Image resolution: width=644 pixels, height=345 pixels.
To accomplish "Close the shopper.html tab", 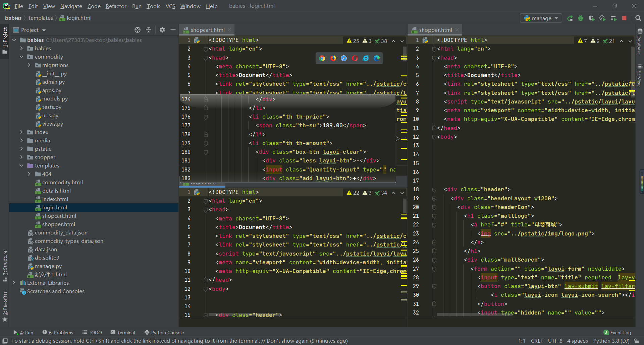I will [x=457, y=30].
